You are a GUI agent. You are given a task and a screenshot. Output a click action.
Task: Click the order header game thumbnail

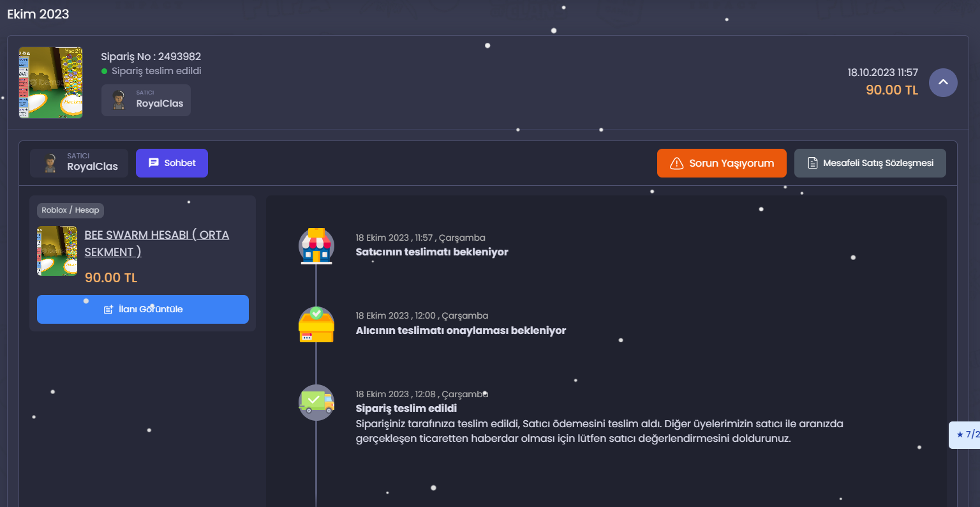pos(51,82)
